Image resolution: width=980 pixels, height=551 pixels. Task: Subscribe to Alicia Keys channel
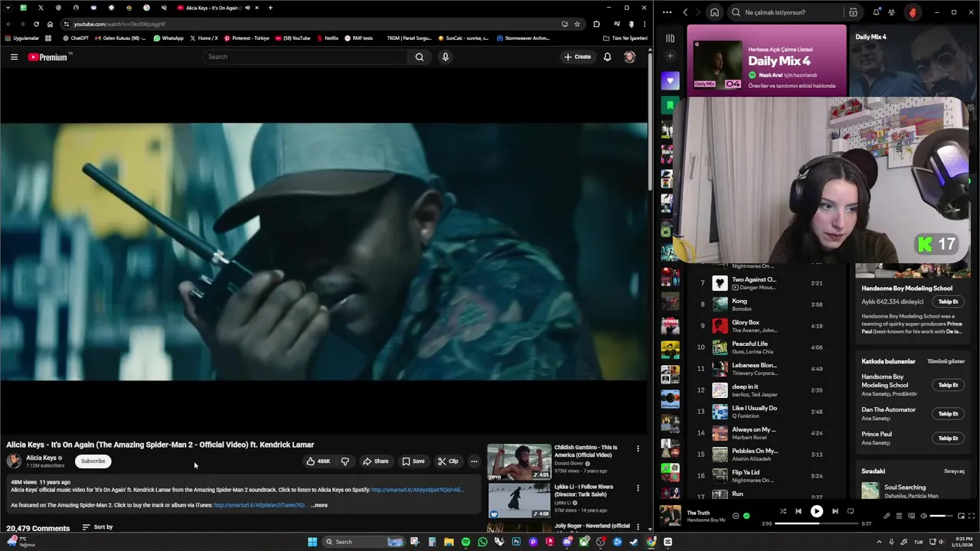[x=93, y=461]
